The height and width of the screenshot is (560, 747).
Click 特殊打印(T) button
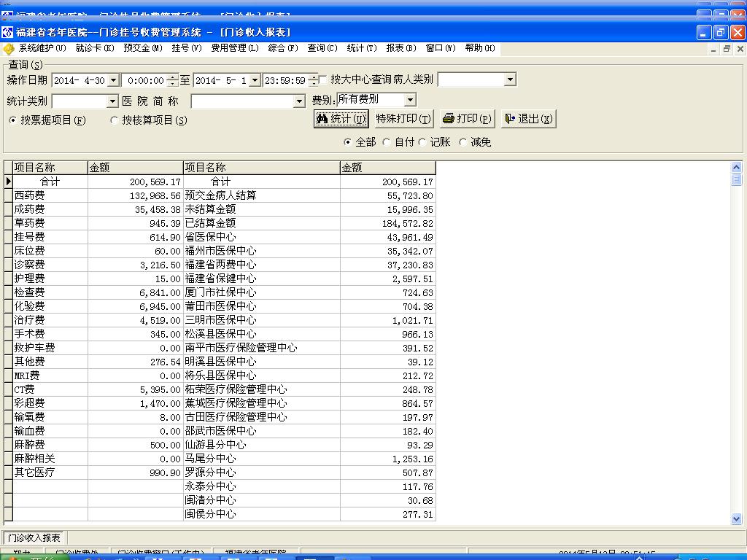[403, 119]
